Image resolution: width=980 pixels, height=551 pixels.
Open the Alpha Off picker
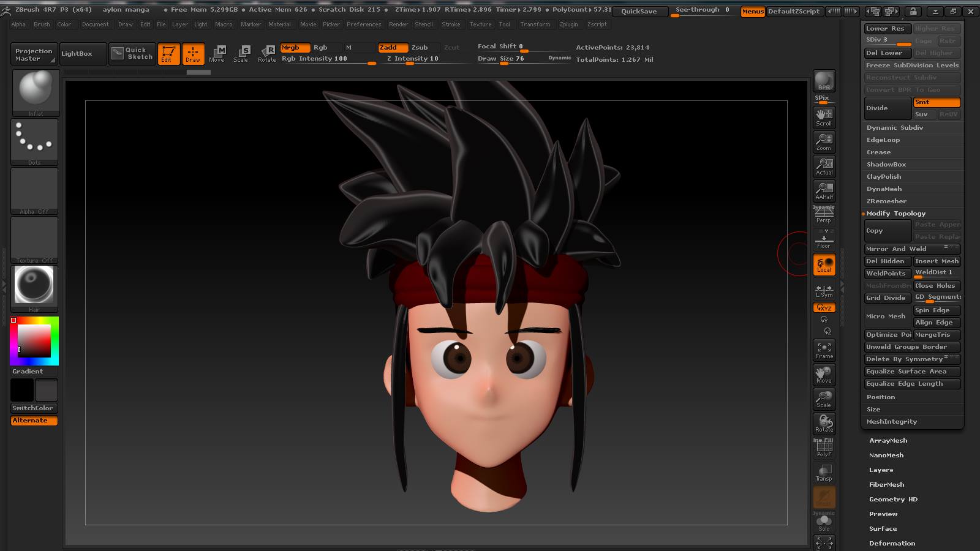point(34,190)
